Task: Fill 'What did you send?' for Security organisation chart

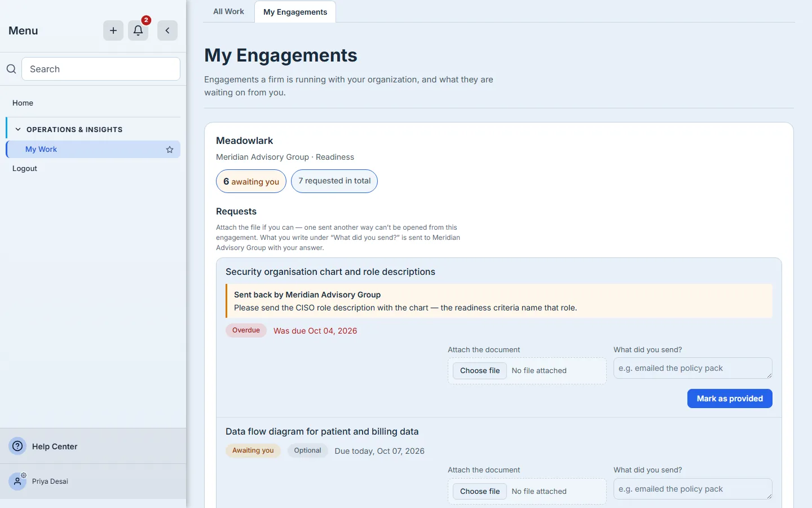Action: [x=693, y=368]
